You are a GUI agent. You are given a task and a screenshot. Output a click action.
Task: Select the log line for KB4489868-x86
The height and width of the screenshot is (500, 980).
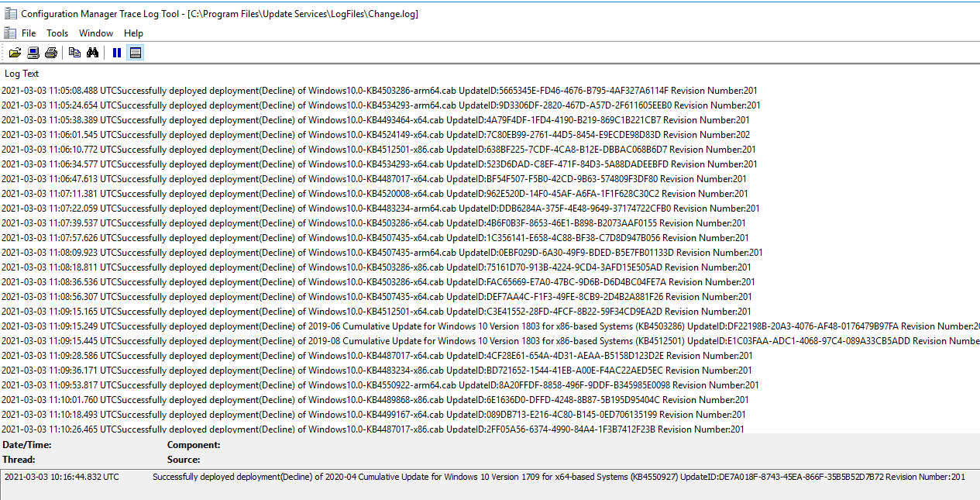310,400
